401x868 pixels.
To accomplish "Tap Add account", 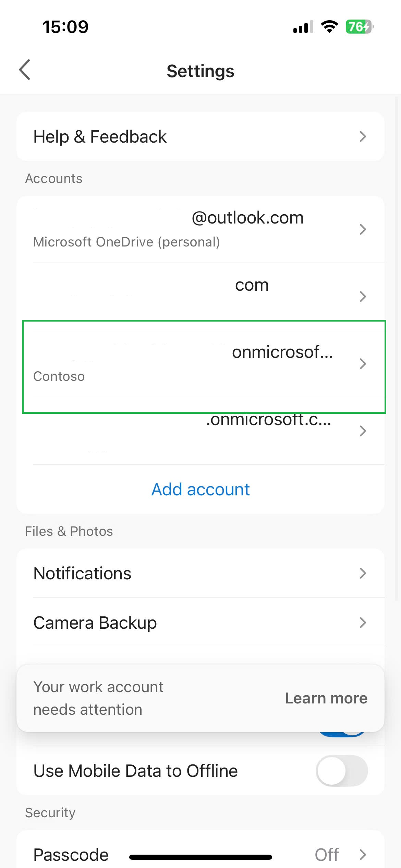I will [200, 489].
